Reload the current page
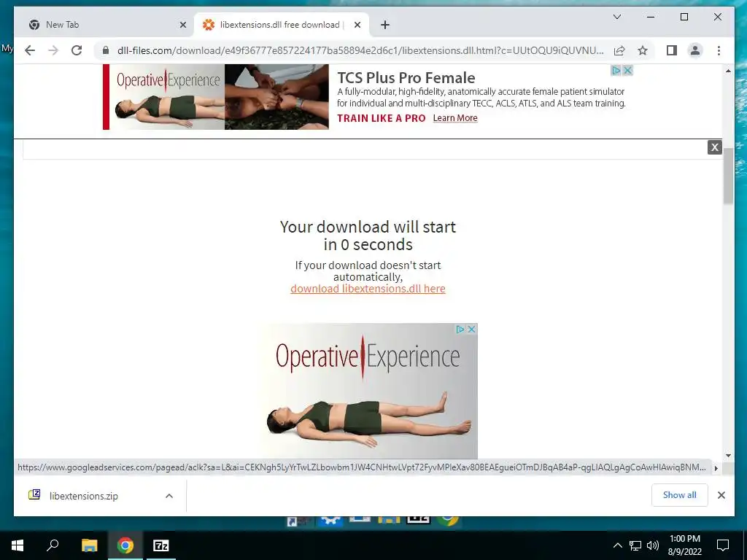Screen dimensions: 747x560 (x=77, y=50)
